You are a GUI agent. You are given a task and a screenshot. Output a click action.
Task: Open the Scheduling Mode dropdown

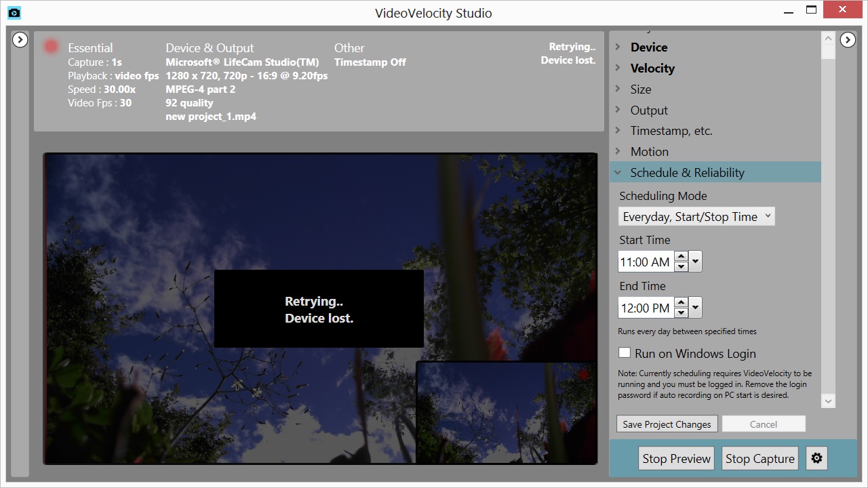coord(696,217)
